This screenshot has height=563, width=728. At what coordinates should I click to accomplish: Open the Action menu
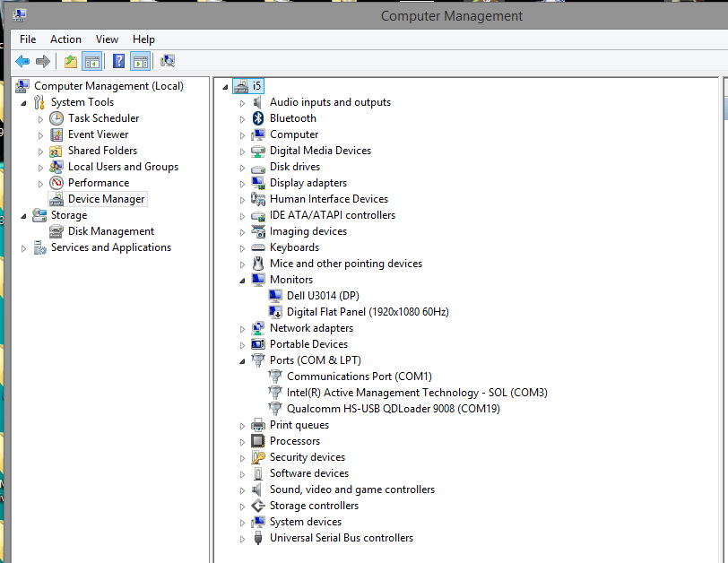(x=65, y=39)
